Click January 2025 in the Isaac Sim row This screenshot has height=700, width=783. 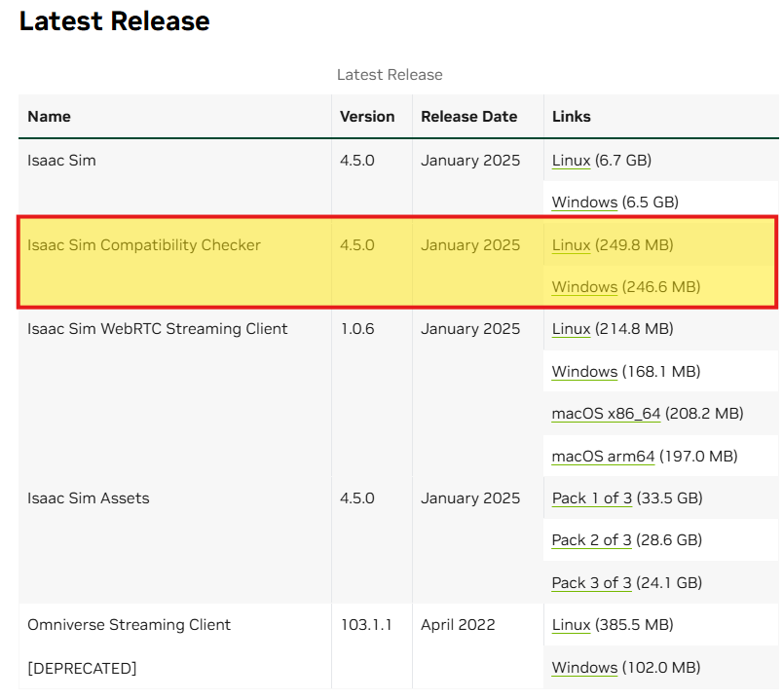point(470,161)
